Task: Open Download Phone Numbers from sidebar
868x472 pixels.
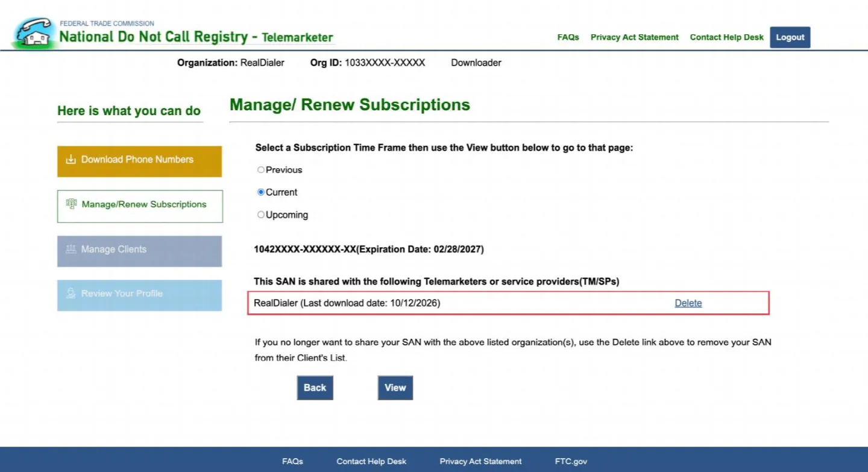Action: [139, 161]
